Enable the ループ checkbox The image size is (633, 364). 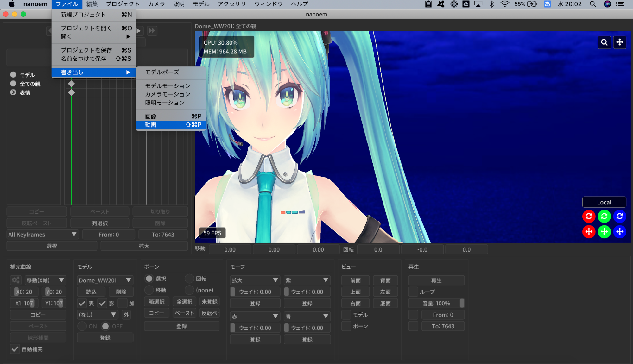413,292
